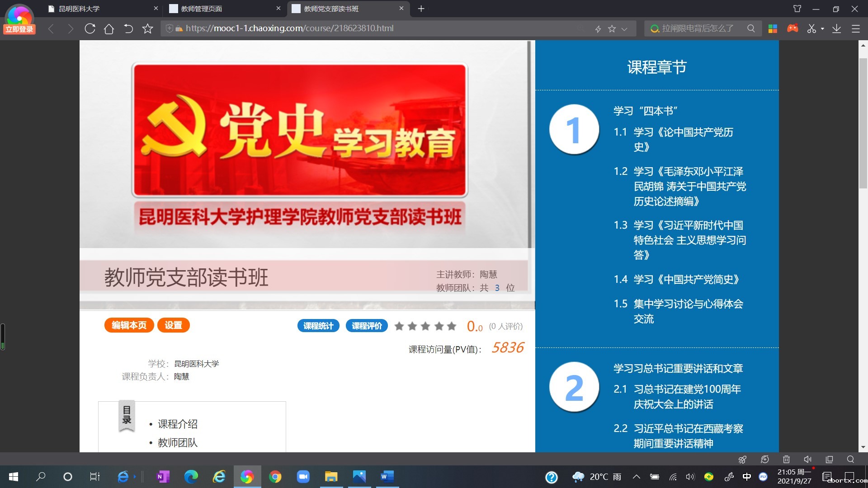Open Word from the Windows taskbar
The width and height of the screenshot is (868, 488).
point(387,476)
